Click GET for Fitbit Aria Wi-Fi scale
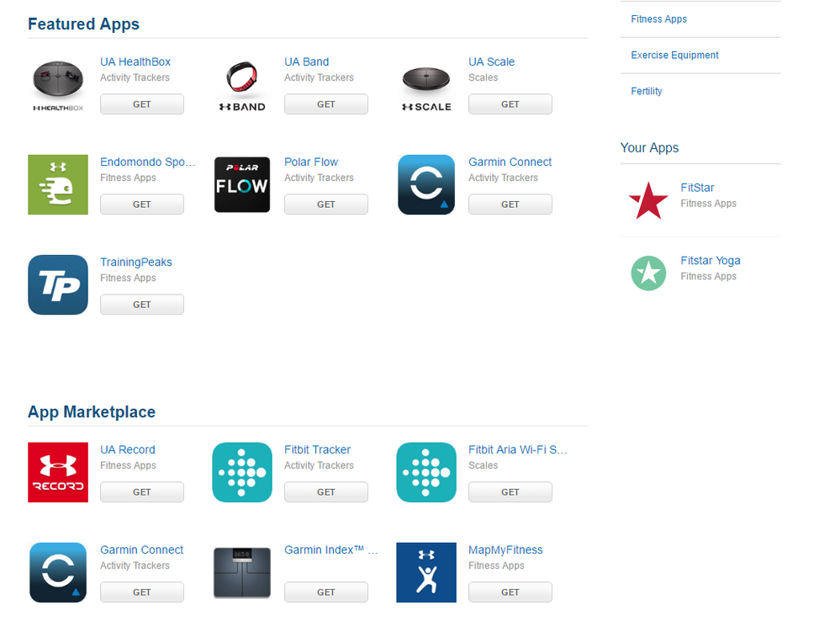Screen dimensions: 840x621 click(x=510, y=491)
